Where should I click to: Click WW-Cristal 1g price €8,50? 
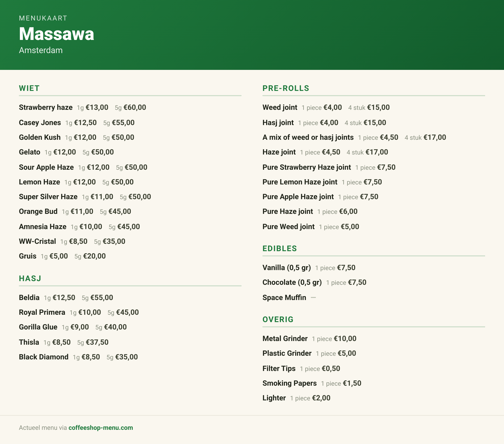[x=78, y=241]
